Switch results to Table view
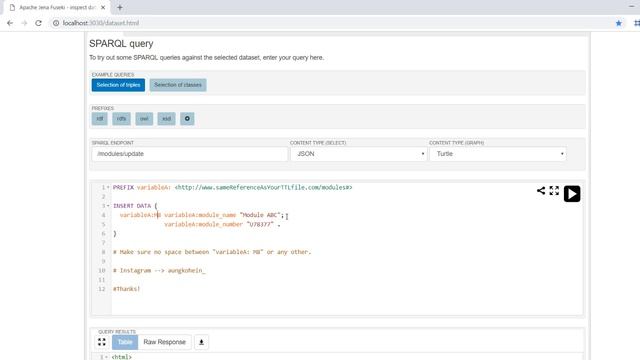 [125, 342]
